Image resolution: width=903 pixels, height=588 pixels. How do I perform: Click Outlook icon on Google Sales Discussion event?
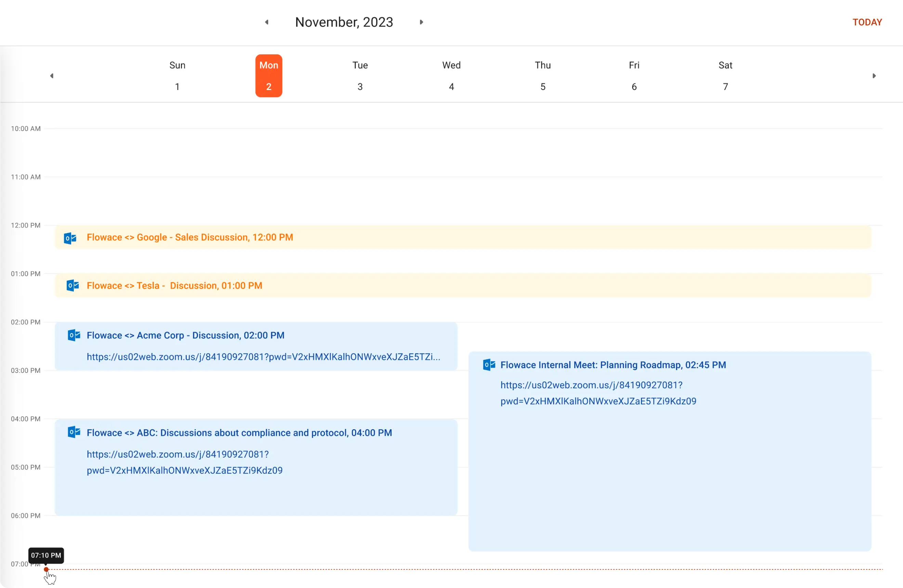pyautogui.click(x=70, y=238)
